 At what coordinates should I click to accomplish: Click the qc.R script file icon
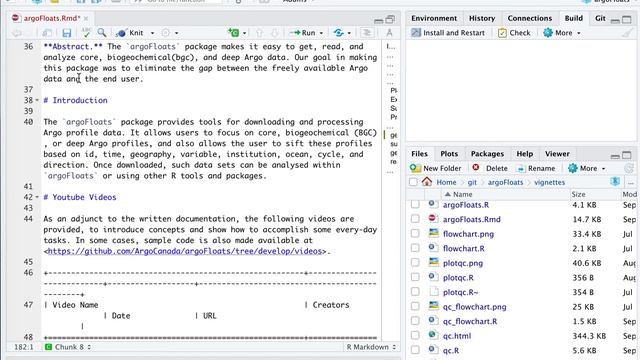[433, 350]
